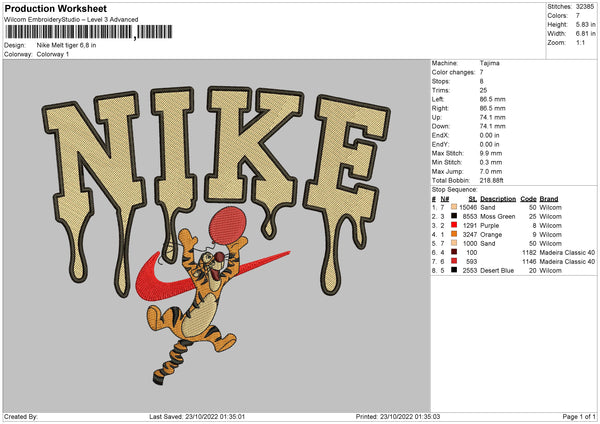
Task: Click the Sand swatch beside 1000 stitches
Action: 454,243
